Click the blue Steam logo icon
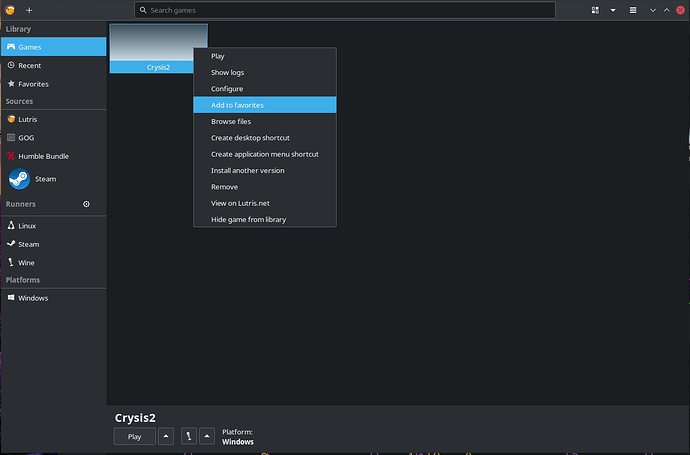This screenshot has width=690, height=455. (x=19, y=179)
